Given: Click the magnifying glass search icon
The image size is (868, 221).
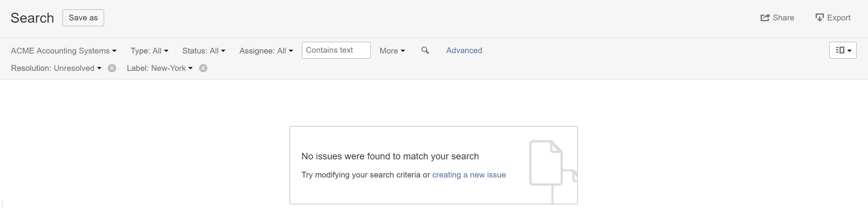Looking at the screenshot, I should pyautogui.click(x=425, y=50).
